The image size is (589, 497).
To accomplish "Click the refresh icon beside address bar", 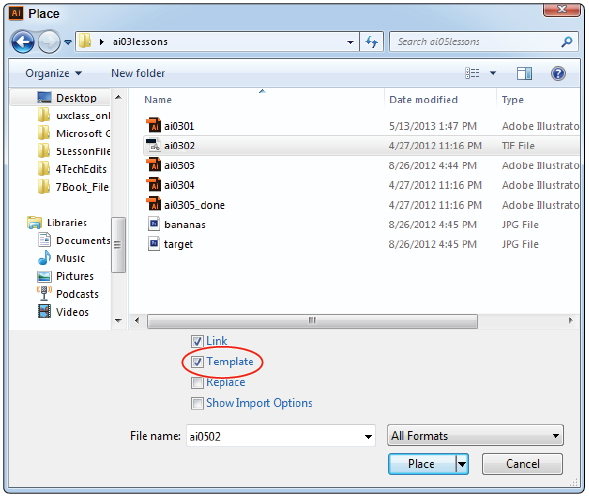I will 372,42.
